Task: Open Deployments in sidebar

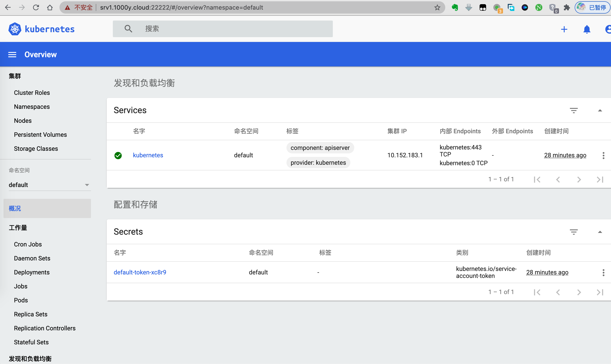Action: pyautogui.click(x=32, y=272)
